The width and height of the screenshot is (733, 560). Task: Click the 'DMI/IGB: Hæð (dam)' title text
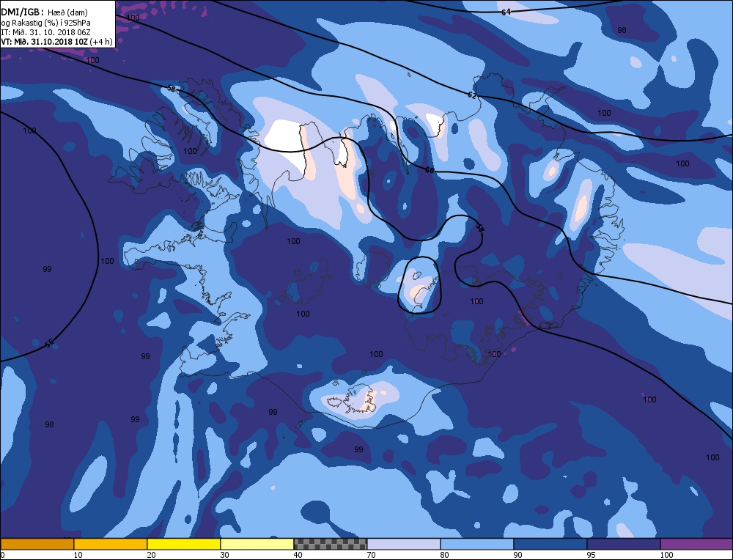coord(45,12)
